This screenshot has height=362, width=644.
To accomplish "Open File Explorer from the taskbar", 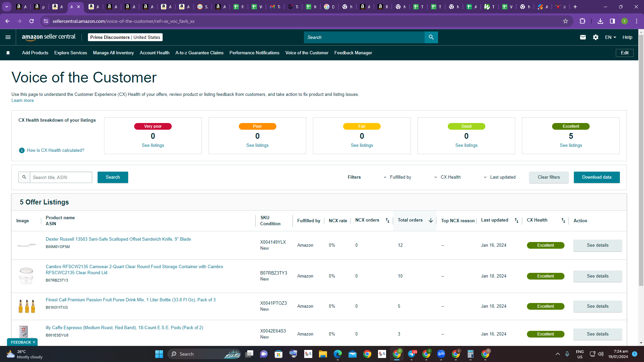I will click(x=323, y=354).
